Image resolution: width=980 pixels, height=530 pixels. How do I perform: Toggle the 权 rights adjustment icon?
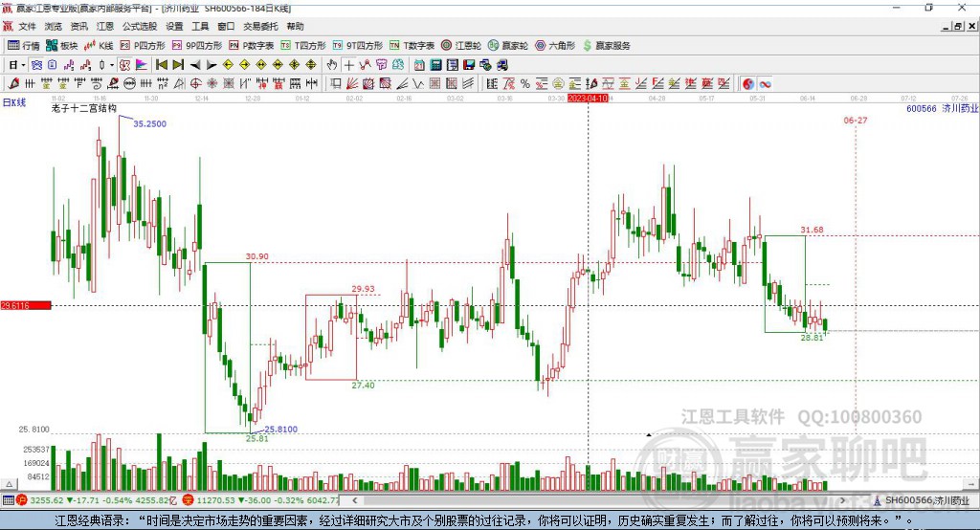(124, 65)
